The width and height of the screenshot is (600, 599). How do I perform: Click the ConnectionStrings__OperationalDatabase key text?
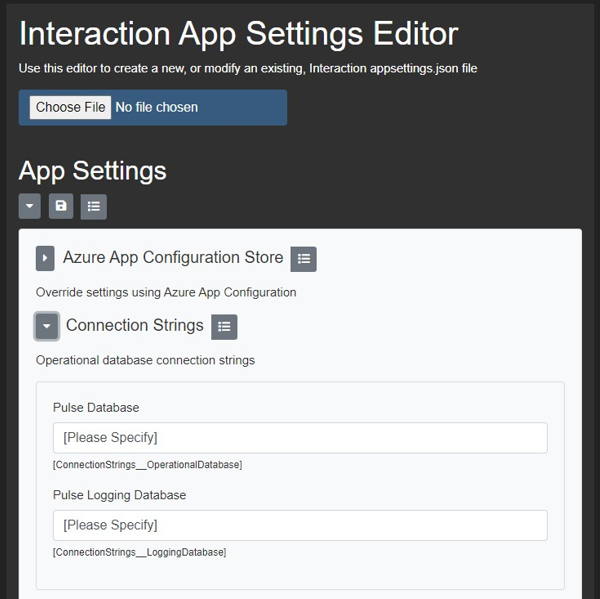[x=147, y=465]
